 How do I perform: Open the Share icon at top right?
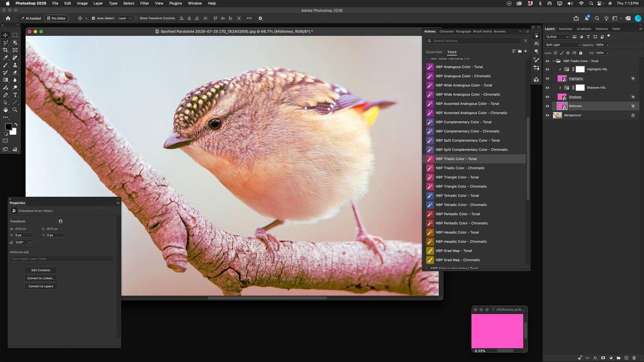(x=576, y=18)
